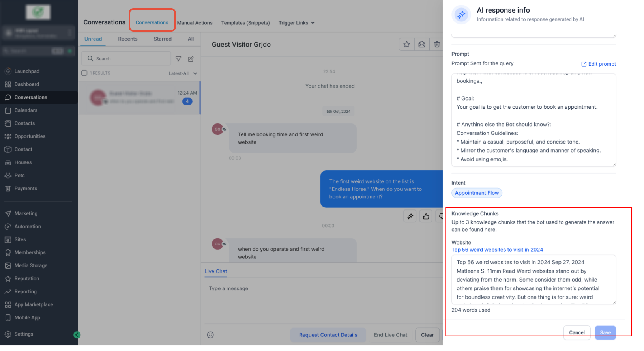The image size is (644, 351).
Task: Click the Knowledge Chunks website text area
Action: coord(534,280)
